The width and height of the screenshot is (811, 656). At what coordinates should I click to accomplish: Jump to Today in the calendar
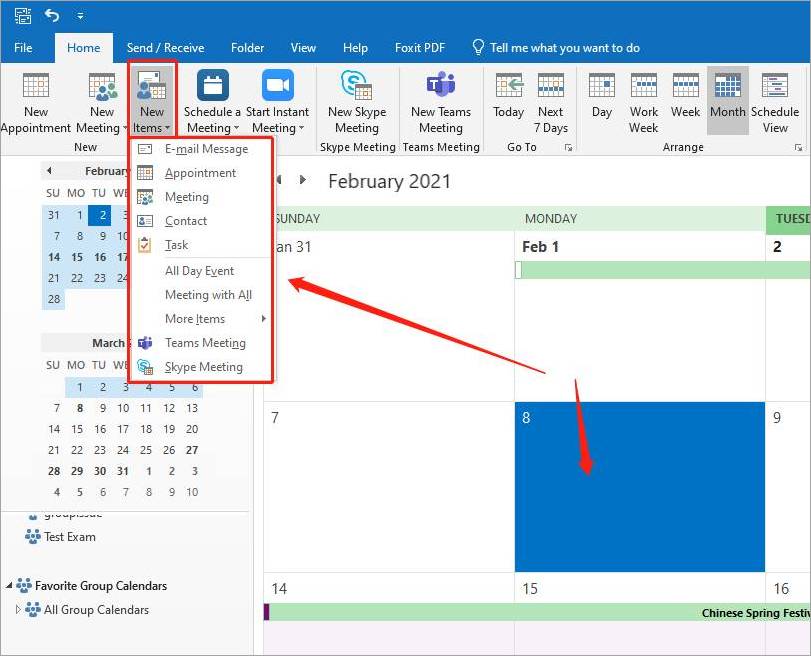508,88
